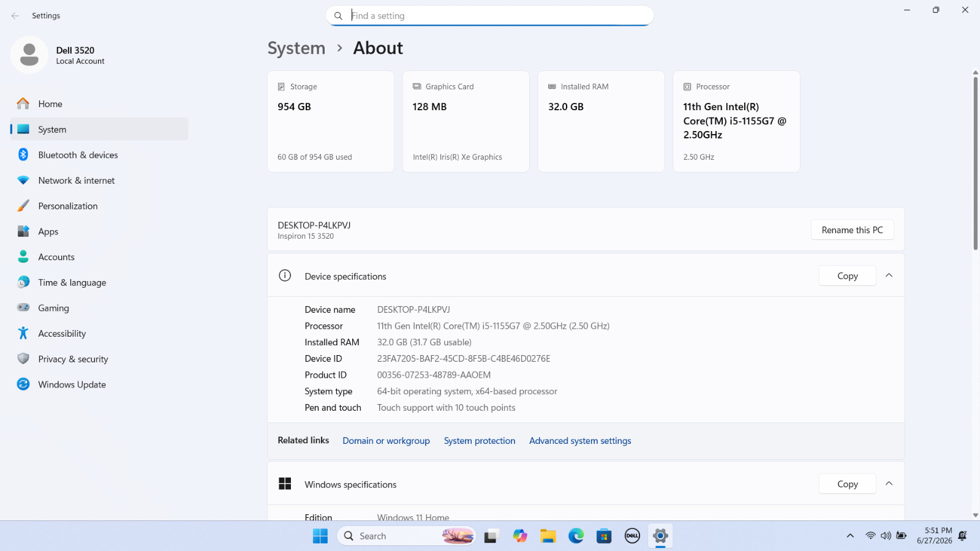Image resolution: width=980 pixels, height=551 pixels.
Task: Open System protection link
Action: click(x=480, y=441)
